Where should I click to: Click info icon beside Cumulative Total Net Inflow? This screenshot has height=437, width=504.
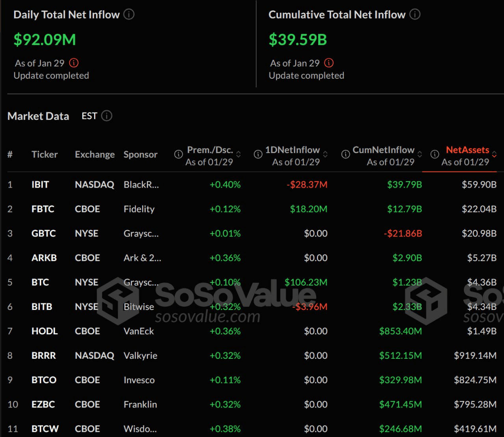[415, 15]
